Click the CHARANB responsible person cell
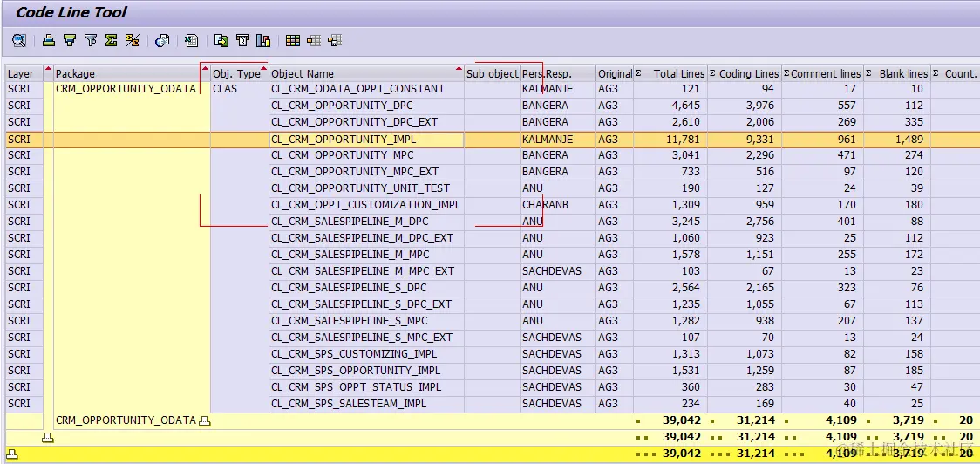The height and width of the screenshot is (464, 980). [x=557, y=204]
